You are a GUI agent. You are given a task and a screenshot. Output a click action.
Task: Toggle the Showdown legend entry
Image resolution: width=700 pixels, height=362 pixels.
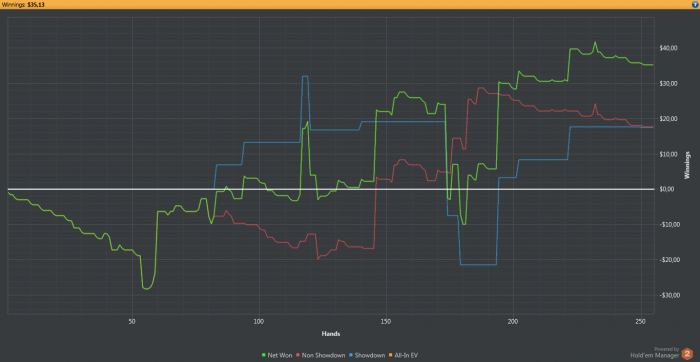367,355
